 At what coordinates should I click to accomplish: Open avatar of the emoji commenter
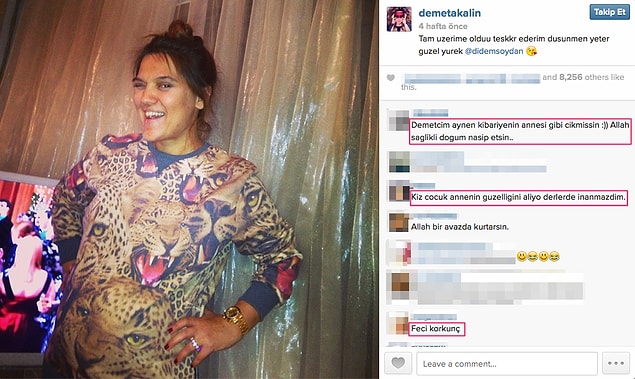[398, 252]
